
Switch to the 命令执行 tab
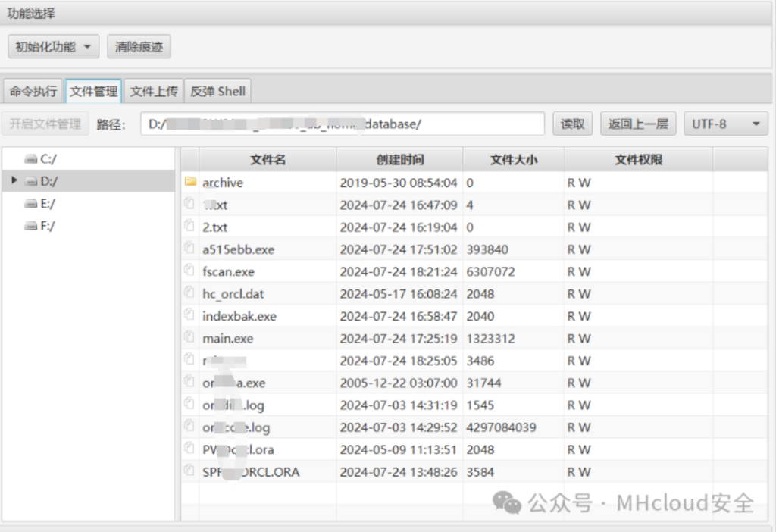coord(33,90)
